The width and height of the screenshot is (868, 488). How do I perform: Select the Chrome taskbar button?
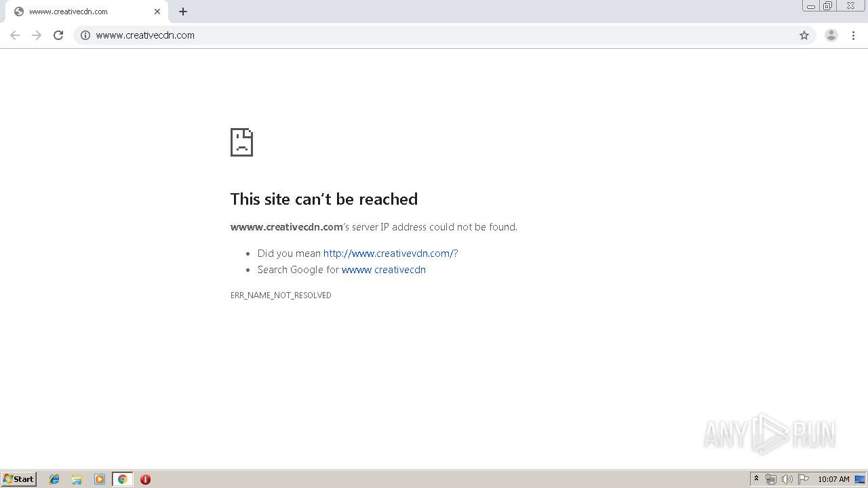(x=122, y=479)
